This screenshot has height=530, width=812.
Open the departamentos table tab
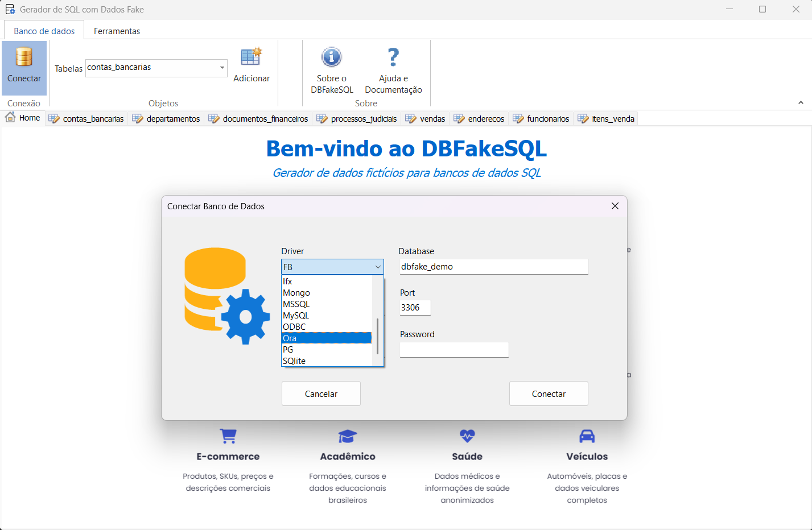166,118
